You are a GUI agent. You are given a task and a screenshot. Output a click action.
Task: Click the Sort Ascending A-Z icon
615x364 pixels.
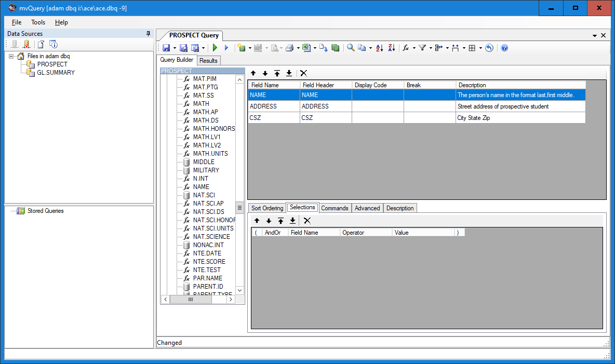point(379,48)
